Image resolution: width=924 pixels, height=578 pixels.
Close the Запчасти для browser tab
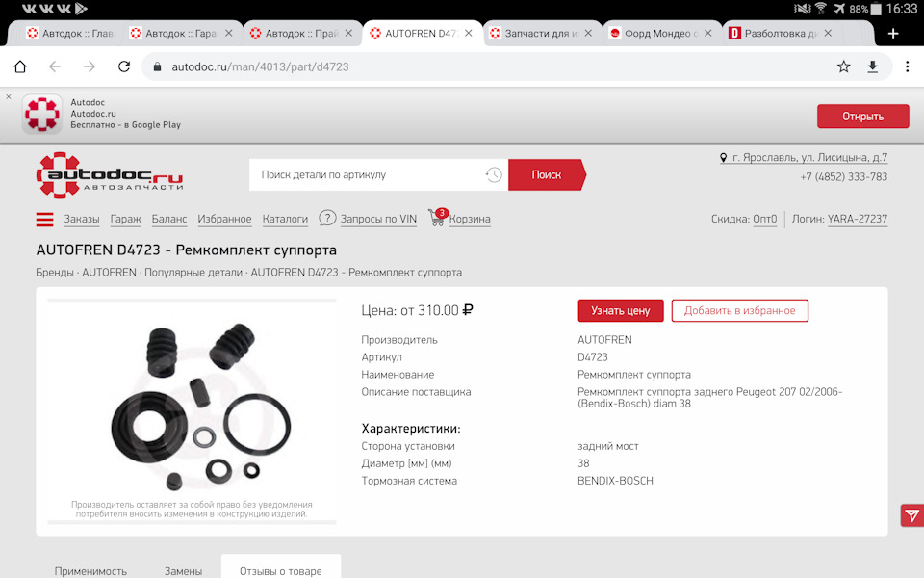[588, 33]
